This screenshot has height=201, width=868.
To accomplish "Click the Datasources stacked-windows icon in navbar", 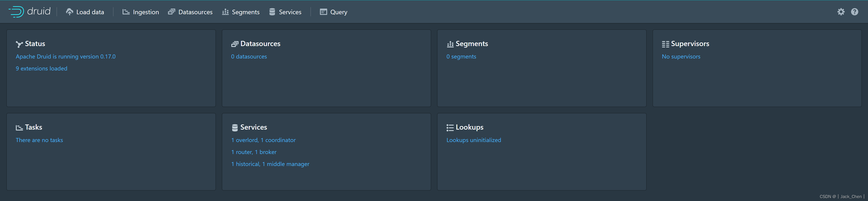I will click(172, 12).
